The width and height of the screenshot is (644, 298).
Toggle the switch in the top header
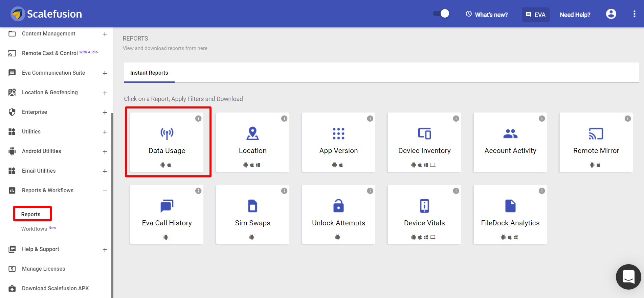441,14
